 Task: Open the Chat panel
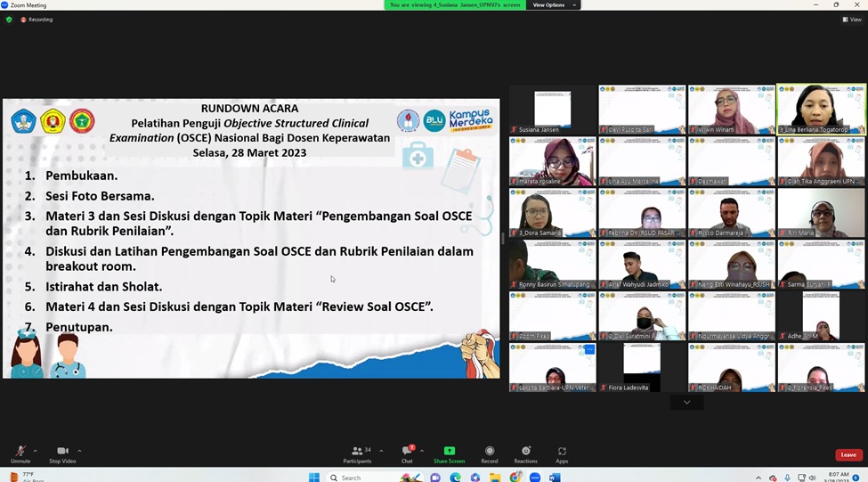pyautogui.click(x=407, y=453)
